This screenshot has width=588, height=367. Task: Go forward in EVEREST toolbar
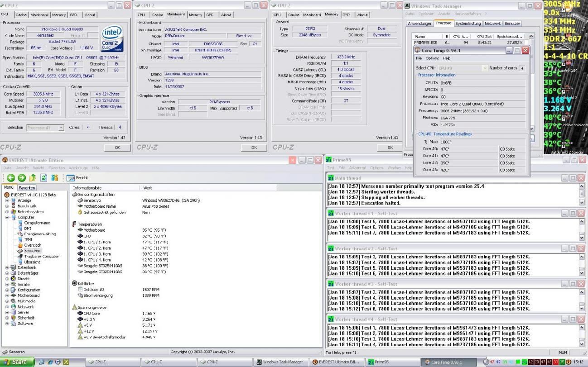21,178
